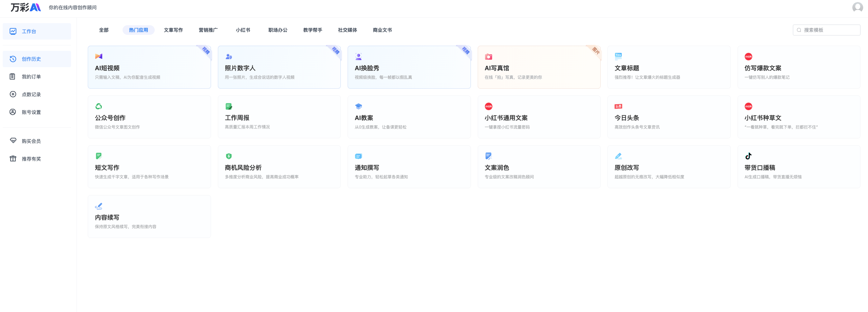Click the 带货口播稿 card title
868x312 pixels.
760,168
